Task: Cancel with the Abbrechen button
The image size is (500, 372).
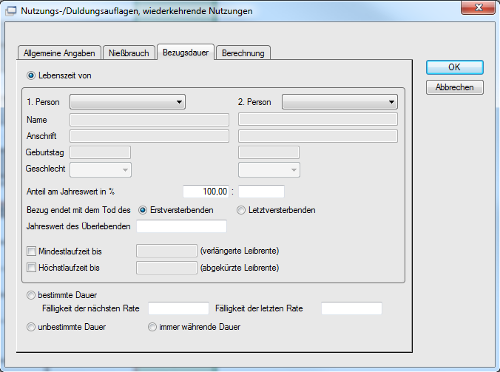Action: click(454, 87)
